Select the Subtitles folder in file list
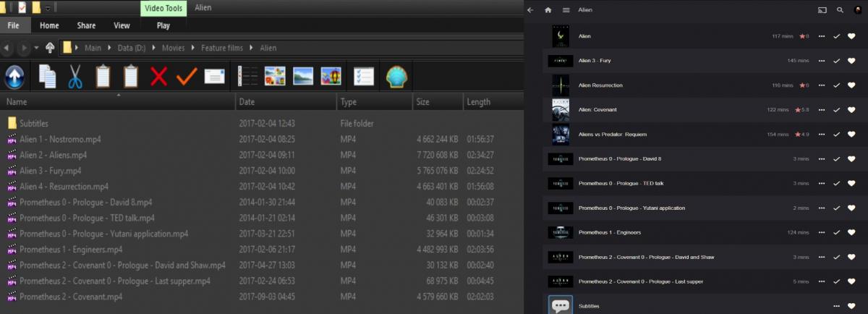Viewport: 868px width, 314px height. pyautogui.click(x=34, y=124)
